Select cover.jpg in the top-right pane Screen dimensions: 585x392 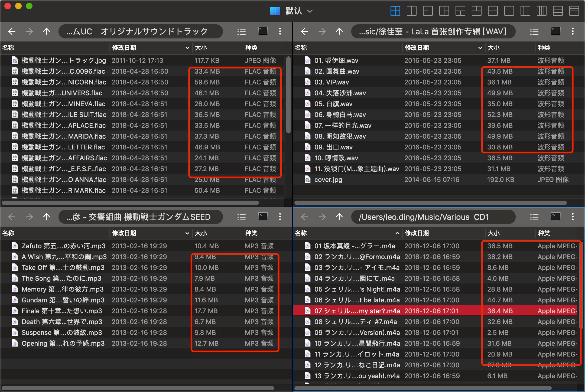328,180
